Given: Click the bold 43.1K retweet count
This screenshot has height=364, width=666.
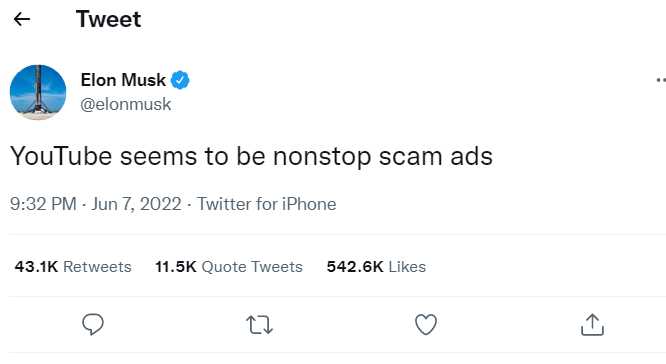Looking at the screenshot, I should [x=36, y=267].
